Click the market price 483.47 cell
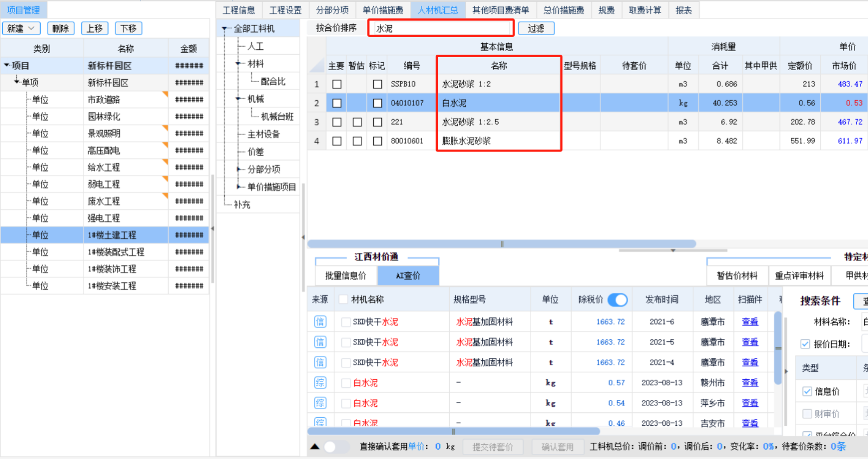868x459 pixels. (844, 84)
